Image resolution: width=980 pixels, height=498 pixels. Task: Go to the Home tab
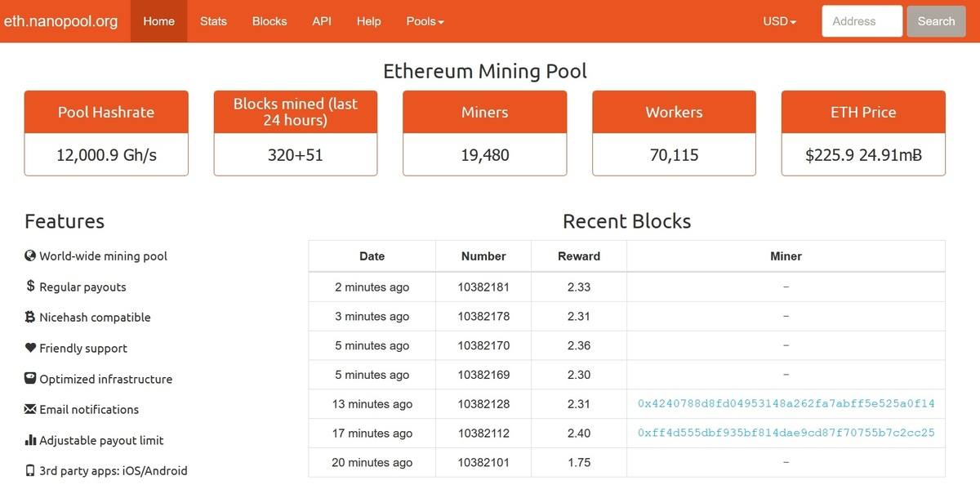pos(158,21)
